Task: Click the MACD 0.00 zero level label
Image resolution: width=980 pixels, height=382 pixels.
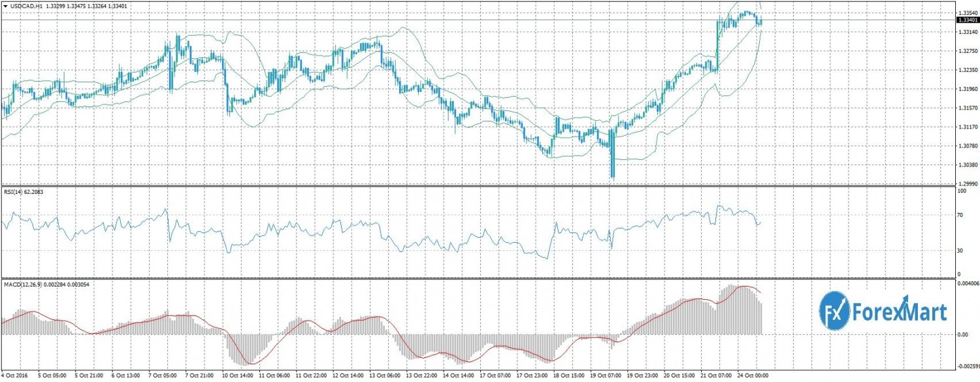Action: click(963, 335)
